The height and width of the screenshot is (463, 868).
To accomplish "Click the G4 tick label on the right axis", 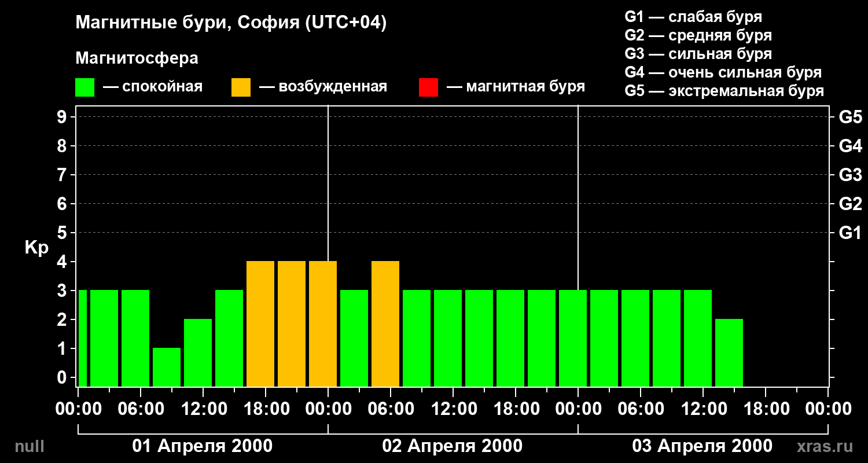I will coord(850,146).
